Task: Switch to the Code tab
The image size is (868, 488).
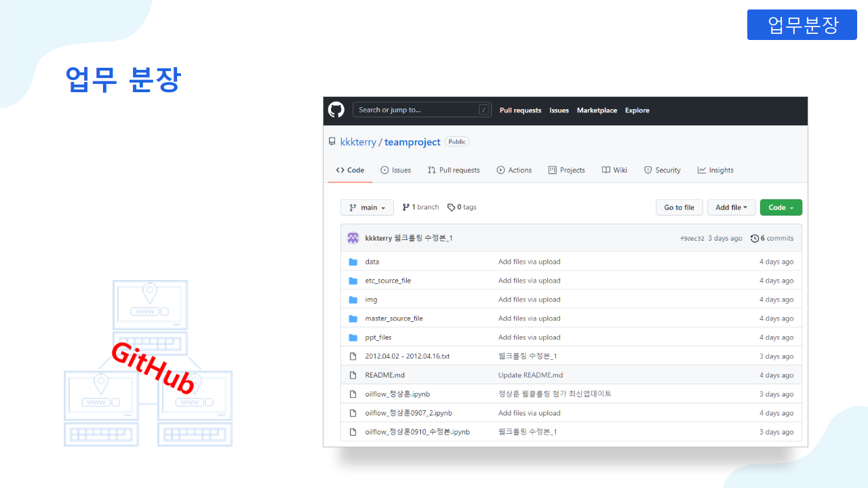Action: point(350,170)
